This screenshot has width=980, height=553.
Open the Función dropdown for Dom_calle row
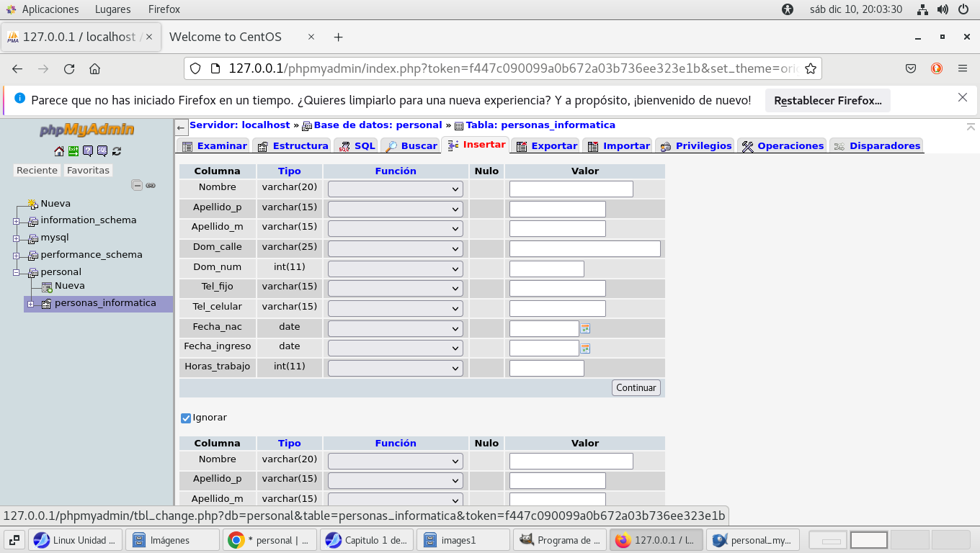point(395,248)
